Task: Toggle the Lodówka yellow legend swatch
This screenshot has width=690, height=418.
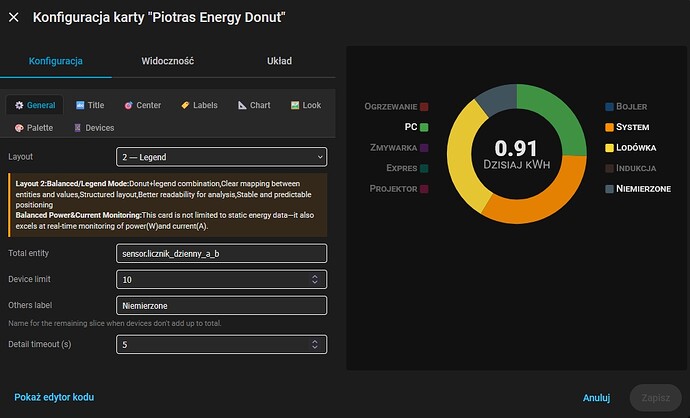Action: [609, 148]
